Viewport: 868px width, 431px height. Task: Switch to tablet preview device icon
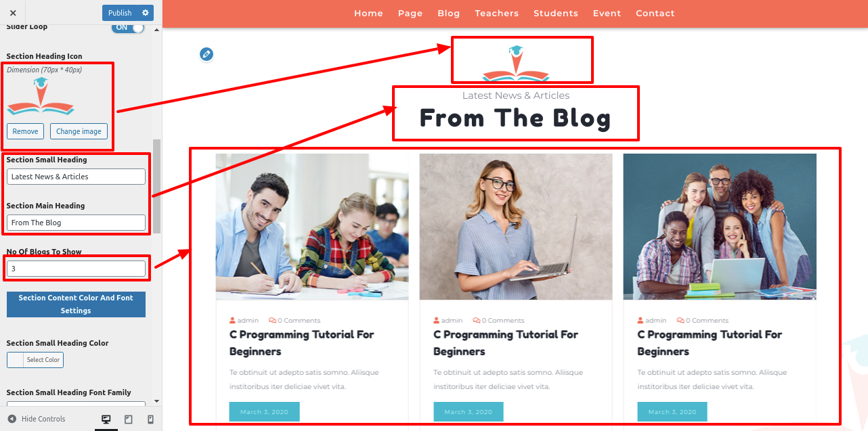129,419
